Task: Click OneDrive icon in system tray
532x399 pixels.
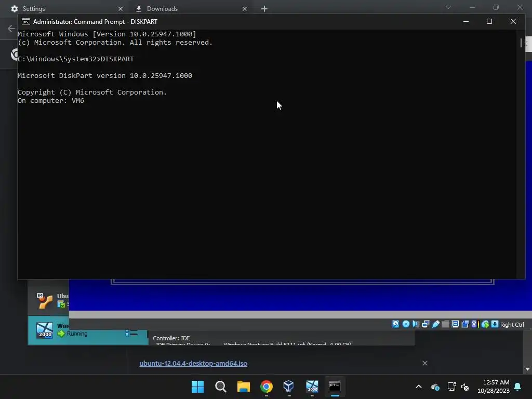Action: 435,387
